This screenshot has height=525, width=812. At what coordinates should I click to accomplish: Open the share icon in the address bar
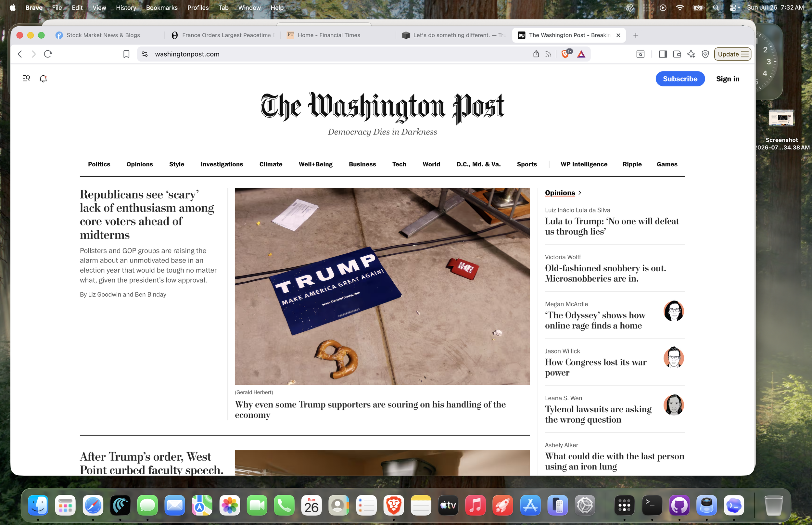tap(536, 54)
